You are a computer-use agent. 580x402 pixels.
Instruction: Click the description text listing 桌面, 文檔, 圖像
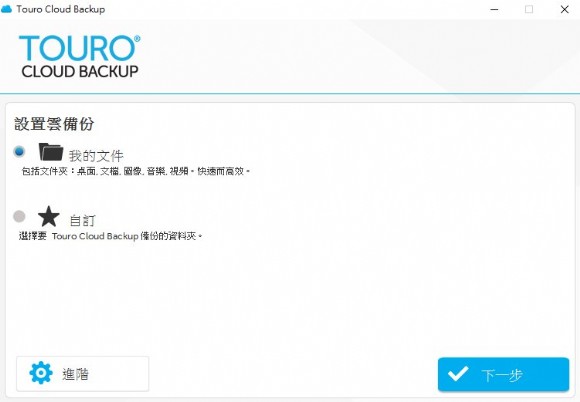pos(136,171)
